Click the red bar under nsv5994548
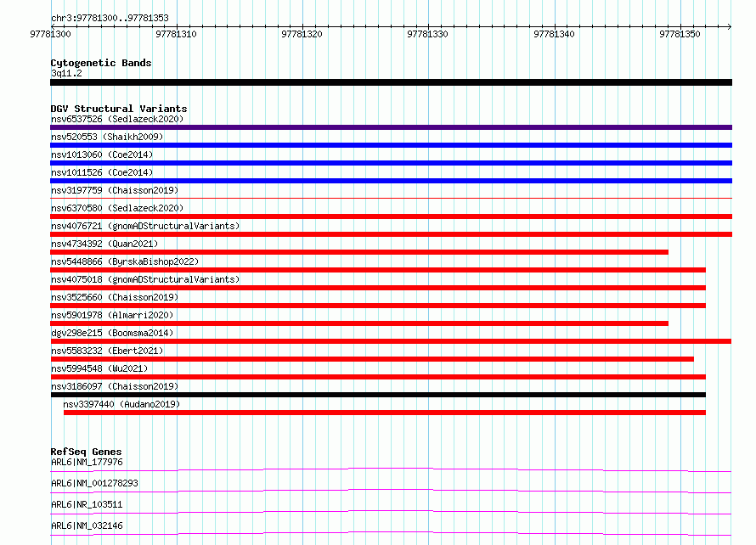Screen dimensions: 756x545 click(378, 377)
